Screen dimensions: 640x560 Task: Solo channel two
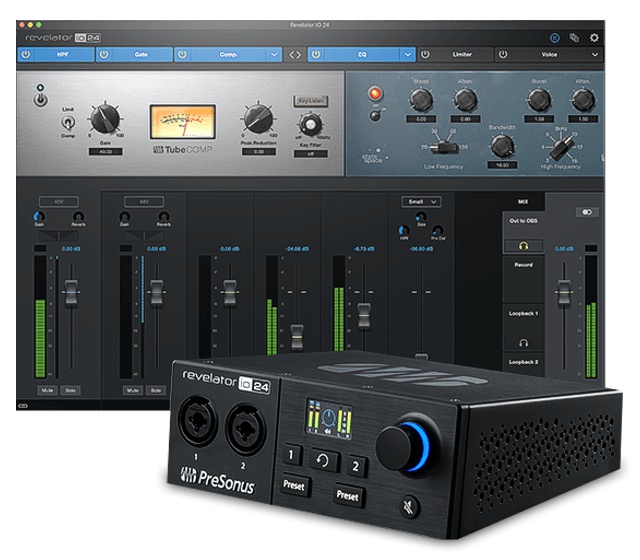point(156,391)
